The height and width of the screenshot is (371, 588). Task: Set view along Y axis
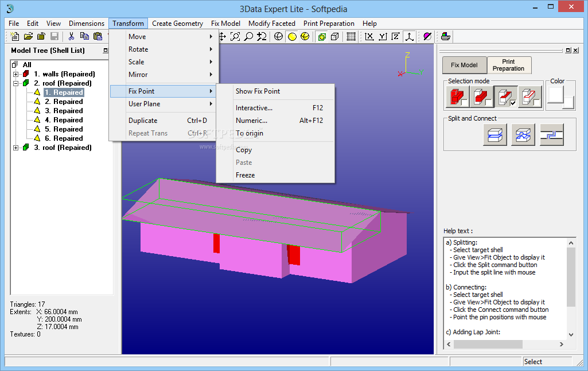383,36
